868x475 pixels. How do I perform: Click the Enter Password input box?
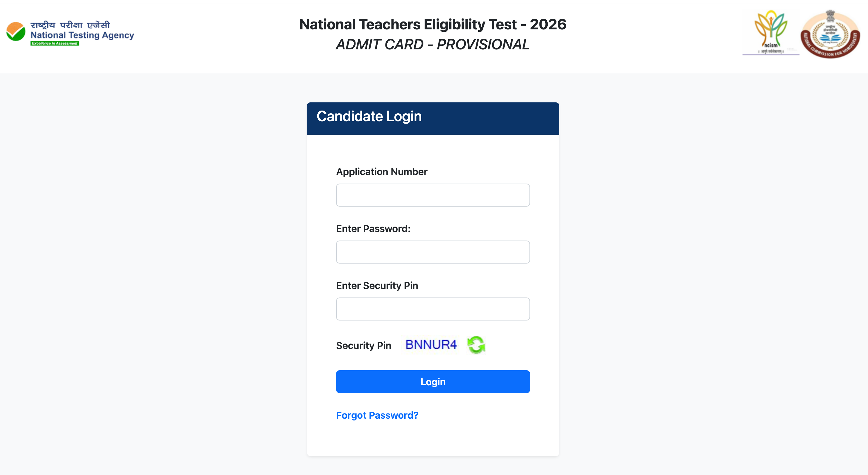click(433, 252)
